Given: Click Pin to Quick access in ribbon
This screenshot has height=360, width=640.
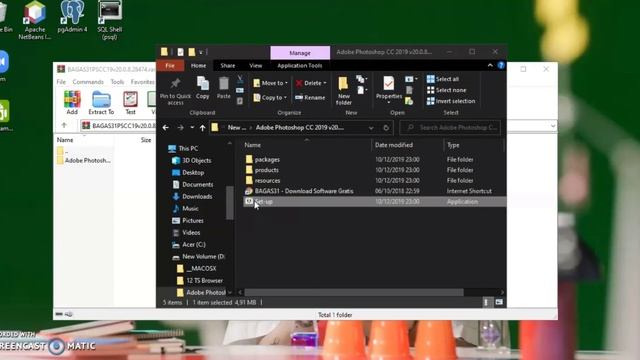Looking at the screenshot, I should (x=175, y=91).
